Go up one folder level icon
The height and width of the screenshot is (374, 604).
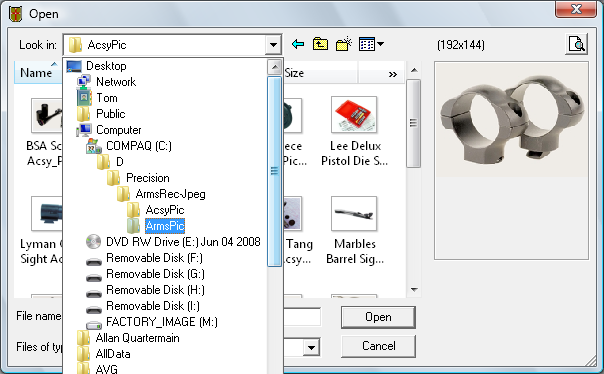pos(320,44)
